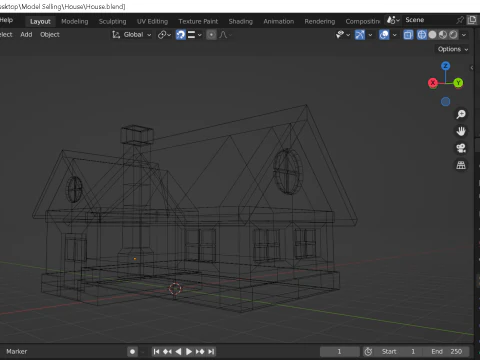Screen dimensions: 480x360
Task: Open the Select menu in viewport header
Action: point(6,34)
